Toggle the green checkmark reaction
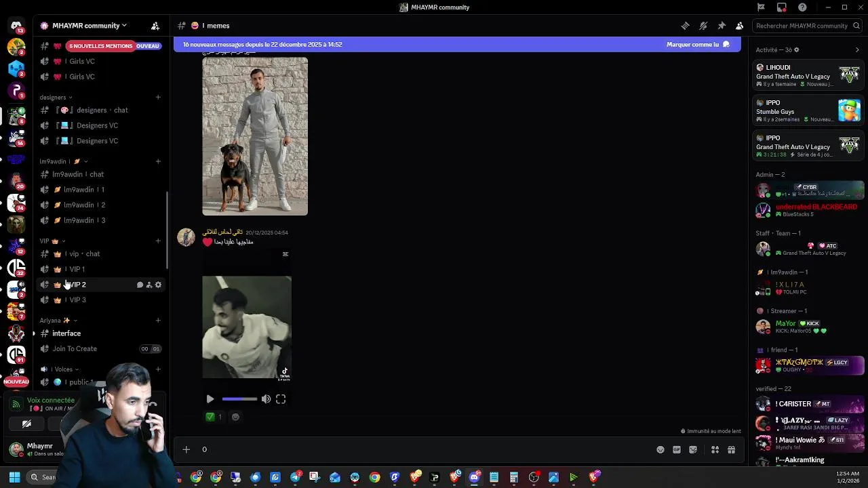The width and height of the screenshot is (868, 488). click(214, 417)
